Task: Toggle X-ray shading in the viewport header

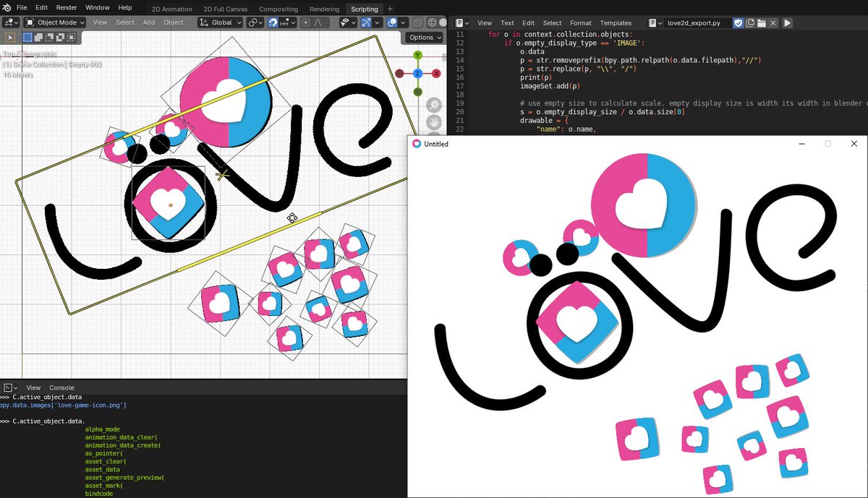Action: click(x=417, y=22)
